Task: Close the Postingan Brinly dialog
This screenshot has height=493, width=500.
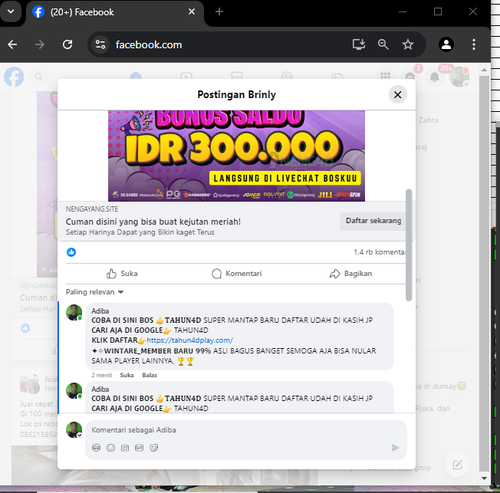Action: tap(398, 95)
